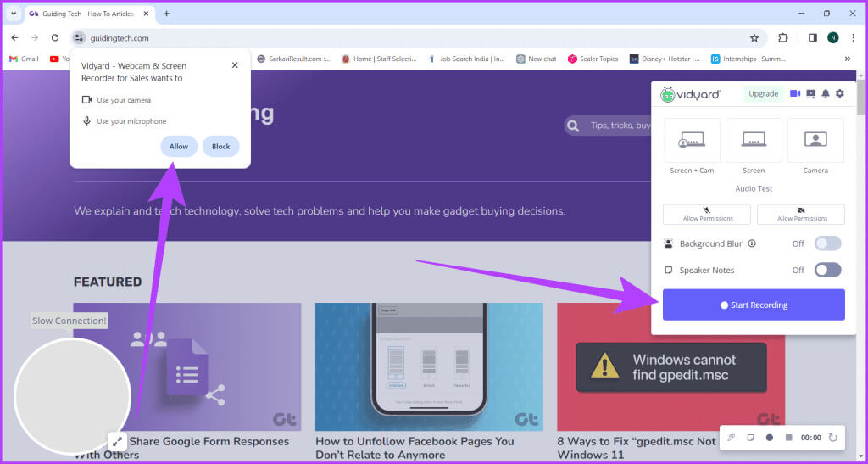Open the Vidyard video library icon

click(810, 93)
